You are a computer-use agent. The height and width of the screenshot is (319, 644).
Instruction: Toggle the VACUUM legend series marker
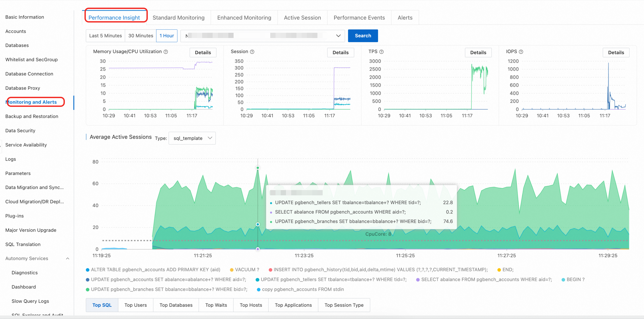pos(231,270)
